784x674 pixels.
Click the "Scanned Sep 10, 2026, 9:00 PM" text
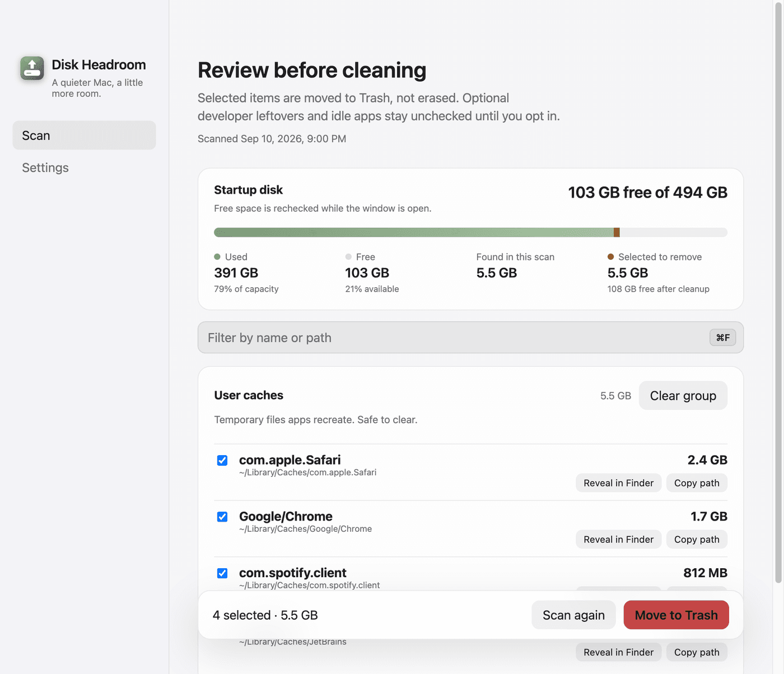[x=272, y=139]
